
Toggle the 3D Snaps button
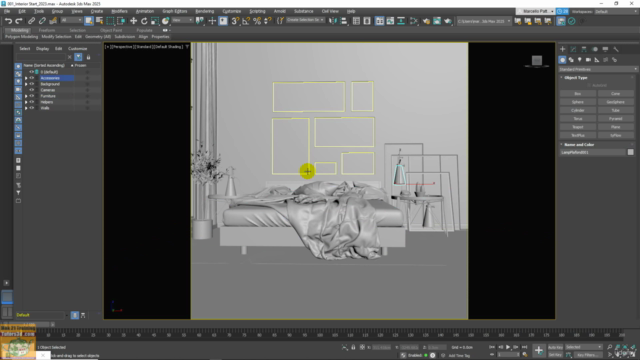[235, 21]
